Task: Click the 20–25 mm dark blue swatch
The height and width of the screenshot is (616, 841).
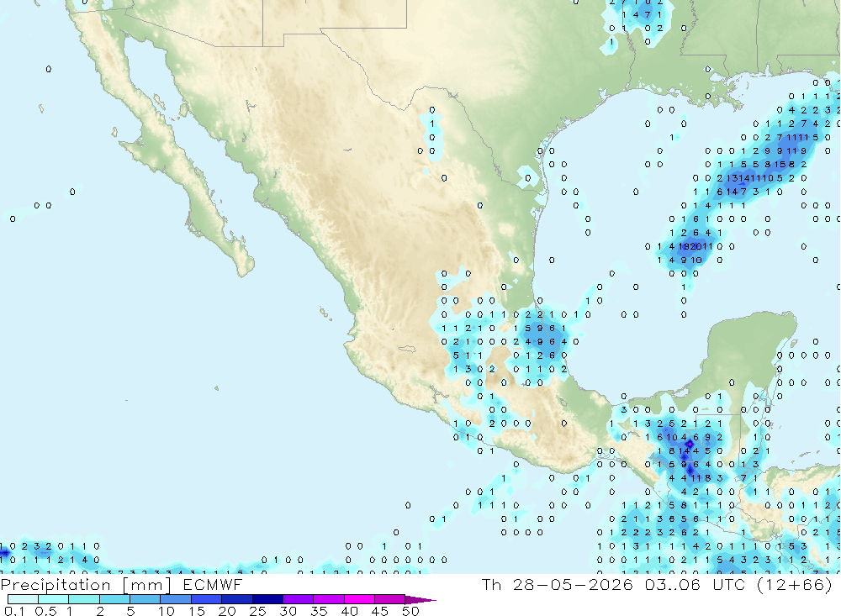Action: coord(236,599)
